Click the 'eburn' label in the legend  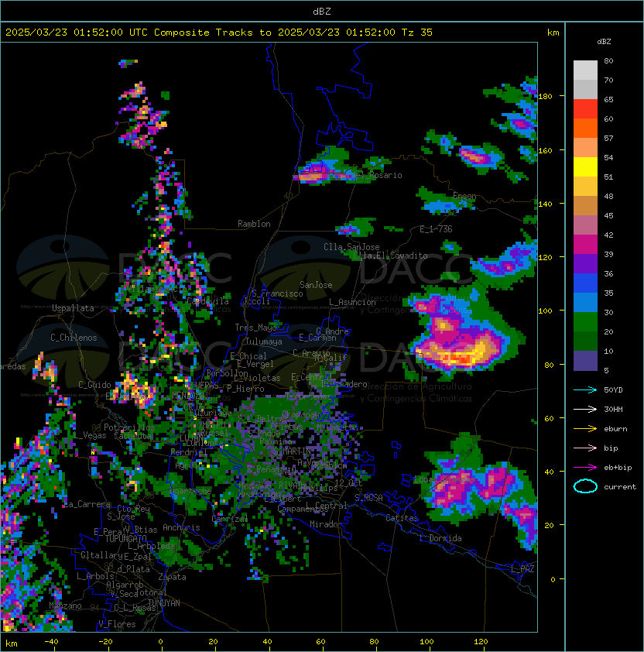coord(615,429)
